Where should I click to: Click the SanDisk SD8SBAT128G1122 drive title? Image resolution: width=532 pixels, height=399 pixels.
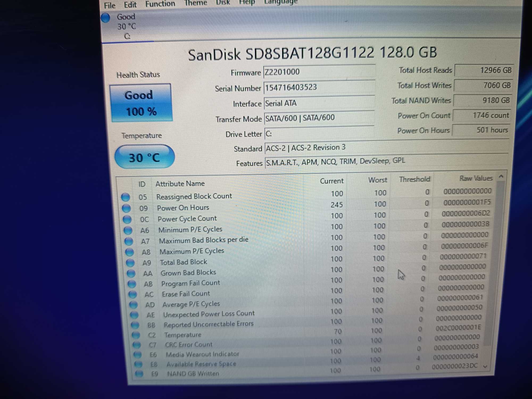click(x=313, y=53)
